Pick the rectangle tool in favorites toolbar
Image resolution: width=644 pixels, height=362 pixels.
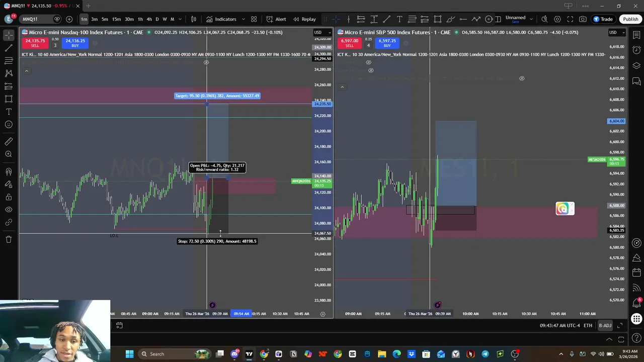(438, 19)
